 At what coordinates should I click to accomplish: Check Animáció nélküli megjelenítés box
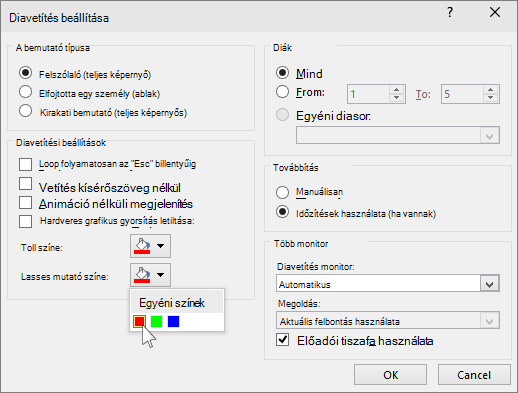26,202
